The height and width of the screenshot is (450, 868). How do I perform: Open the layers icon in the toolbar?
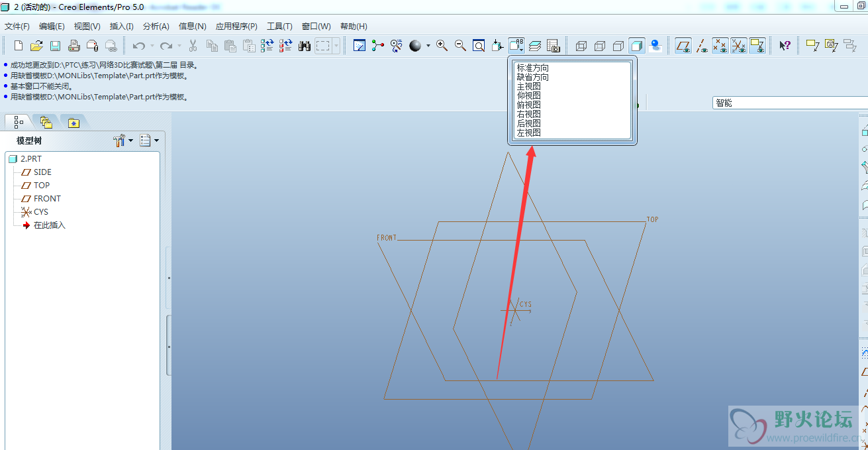(535, 46)
